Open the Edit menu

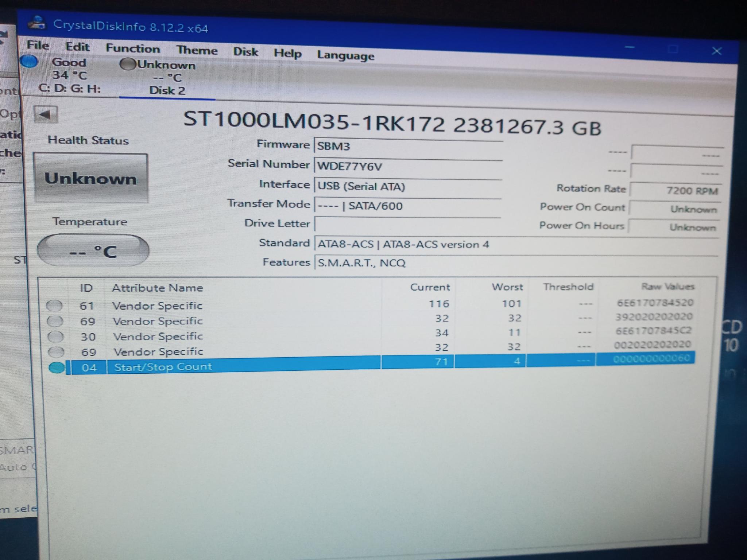coord(77,47)
